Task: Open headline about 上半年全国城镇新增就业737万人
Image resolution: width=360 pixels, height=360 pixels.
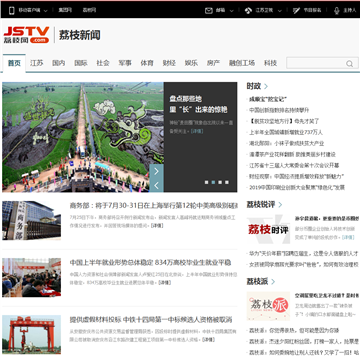Action: [286, 132]
